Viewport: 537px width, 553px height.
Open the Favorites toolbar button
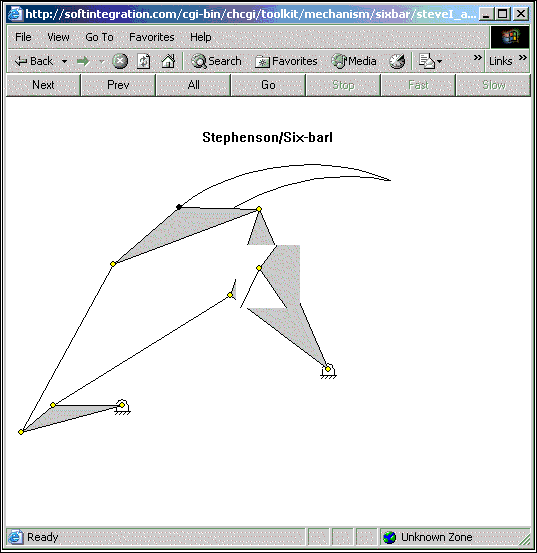pyautogui.click(x=286, y=61)
